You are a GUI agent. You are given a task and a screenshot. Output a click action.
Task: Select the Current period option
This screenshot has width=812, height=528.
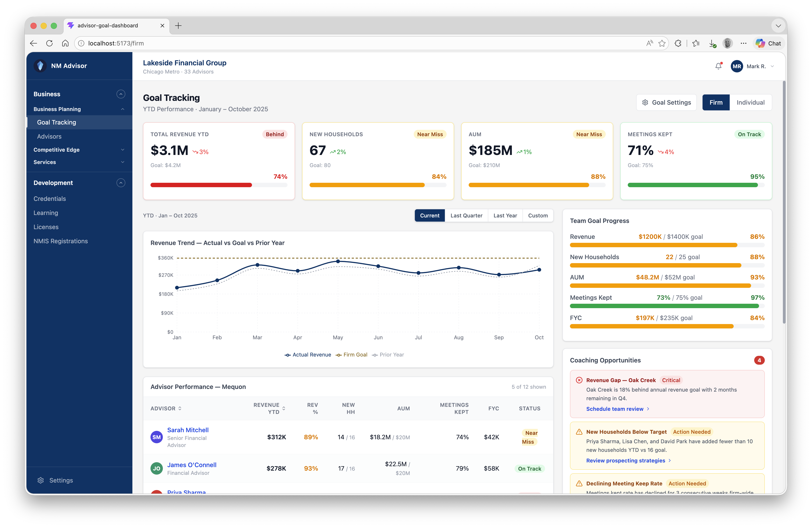[x=430, y=215]
